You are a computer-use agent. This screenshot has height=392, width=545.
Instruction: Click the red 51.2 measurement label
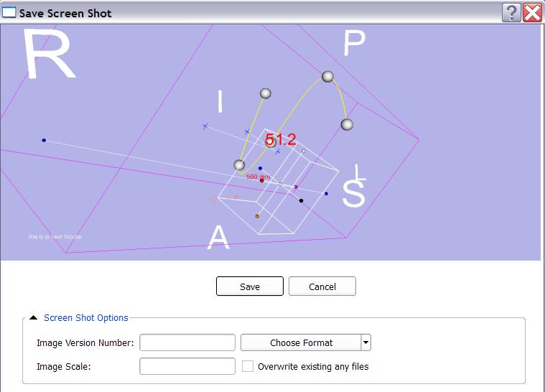click(x=281, y=139)
